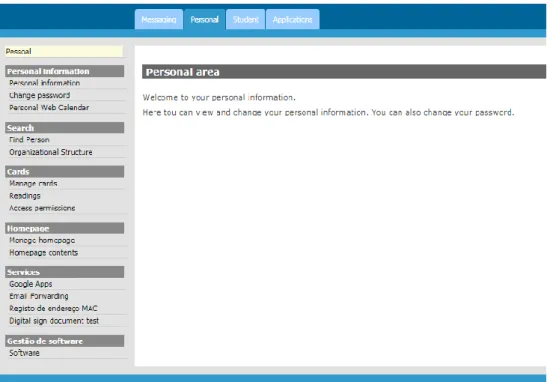
Task: Open Access permissions link
Action: 42,208
